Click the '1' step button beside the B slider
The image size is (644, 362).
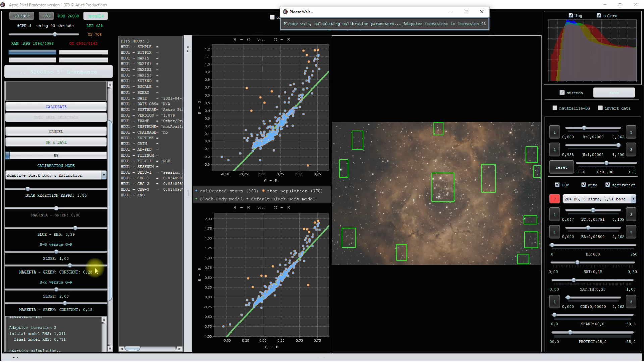tap(555, 132)
